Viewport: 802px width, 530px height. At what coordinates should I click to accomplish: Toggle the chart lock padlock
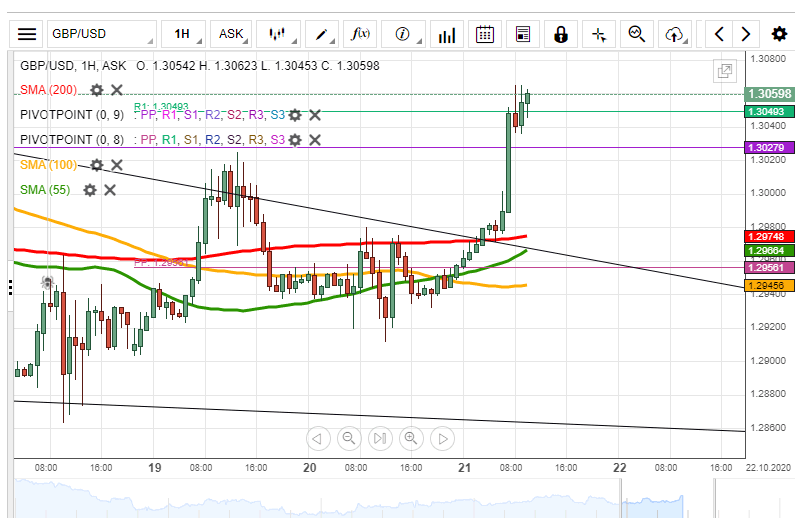pos(560,34)
